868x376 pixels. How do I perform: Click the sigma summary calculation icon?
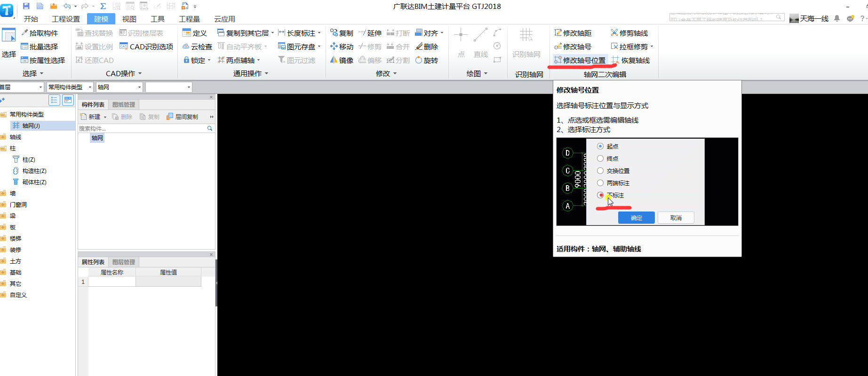pyautogui.click(x=103, y=6)
